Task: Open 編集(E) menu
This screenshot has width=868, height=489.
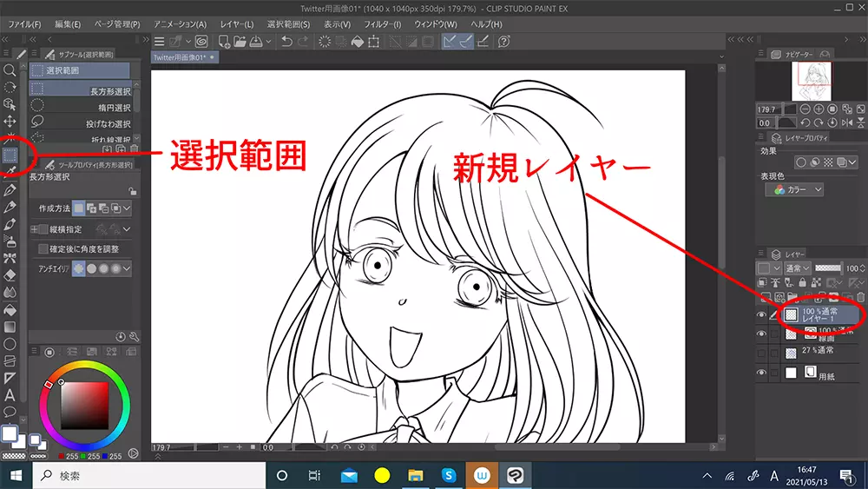Action: [68, 24]
